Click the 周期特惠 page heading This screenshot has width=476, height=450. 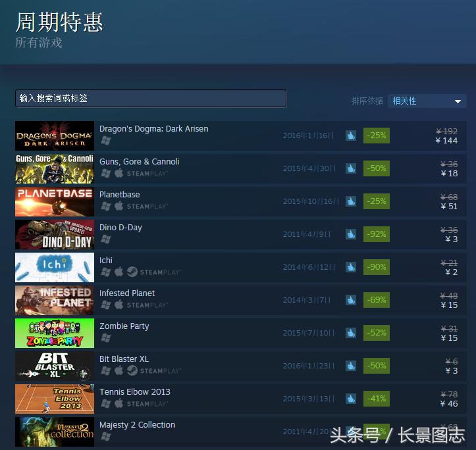tap(59, 22)
